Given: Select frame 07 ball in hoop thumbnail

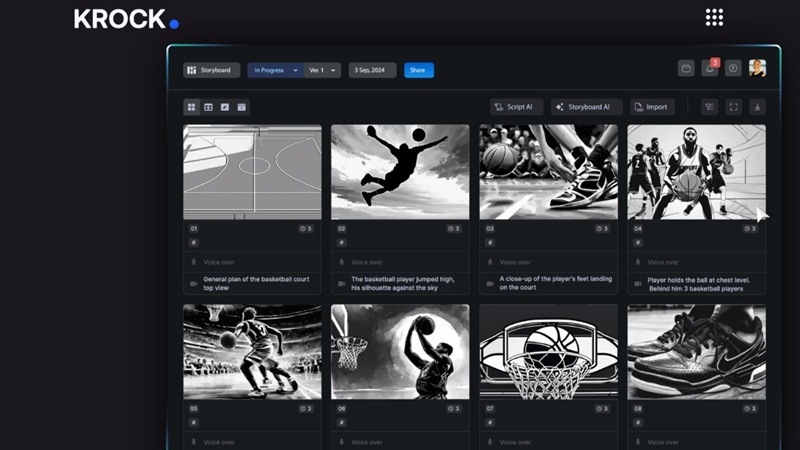Looking at the screenshot, I should 548,352.
